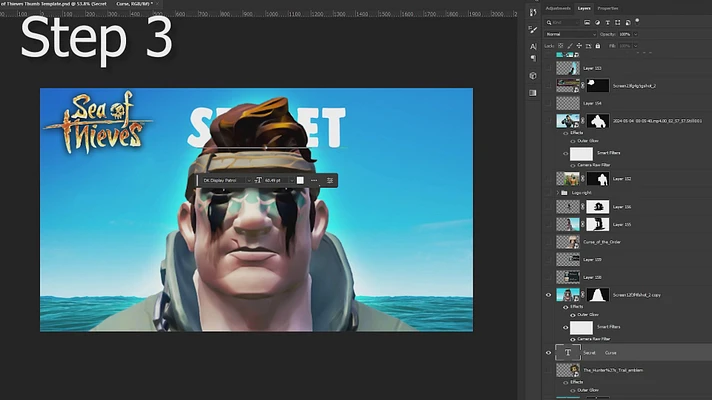Open the Kind filter dropdown
Image resolution: width=712 pixels, height=400 pixels.
tap(563, 22)
